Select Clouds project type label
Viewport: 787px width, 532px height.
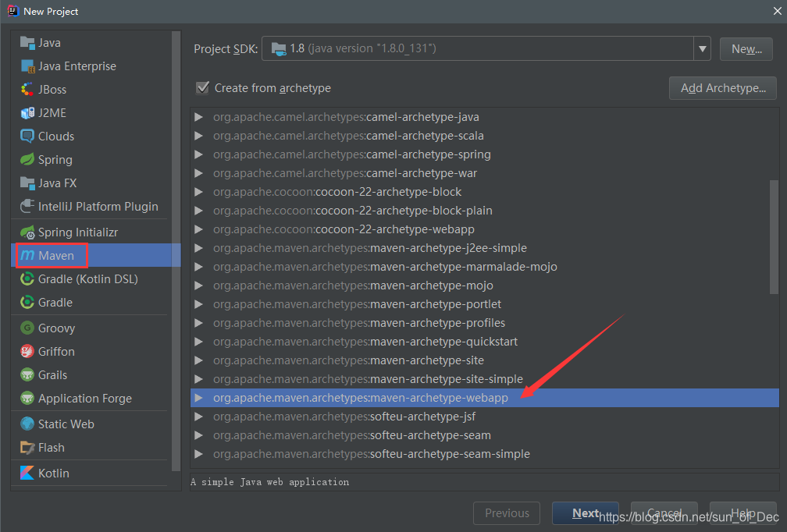[x=56, y=137]
